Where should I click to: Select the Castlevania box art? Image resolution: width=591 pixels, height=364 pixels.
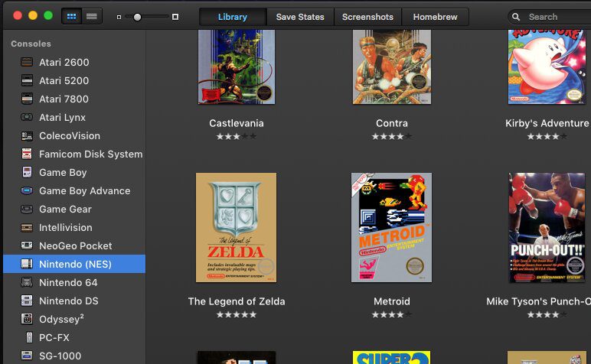237,67
